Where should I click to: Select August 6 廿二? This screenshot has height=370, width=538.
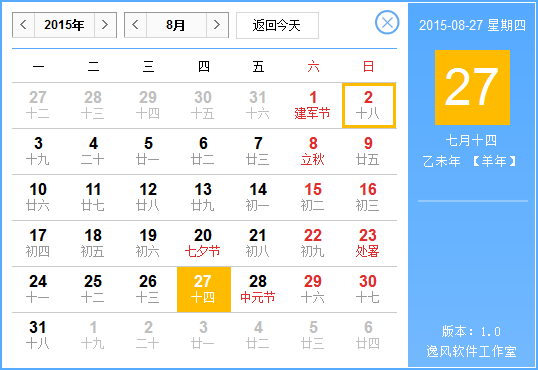pos(203,151)
